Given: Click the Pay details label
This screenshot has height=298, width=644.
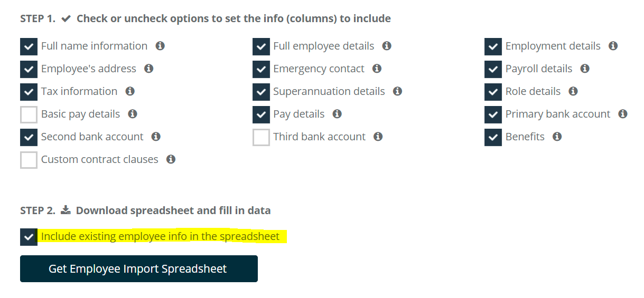Looking at the screenshot, I should (298, 114).
